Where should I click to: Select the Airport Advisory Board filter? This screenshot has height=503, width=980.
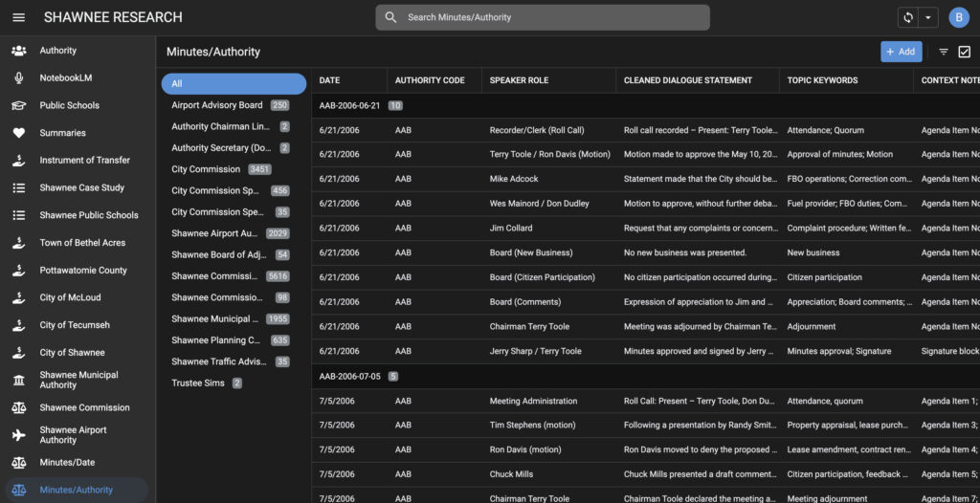[x=217, y=105]
